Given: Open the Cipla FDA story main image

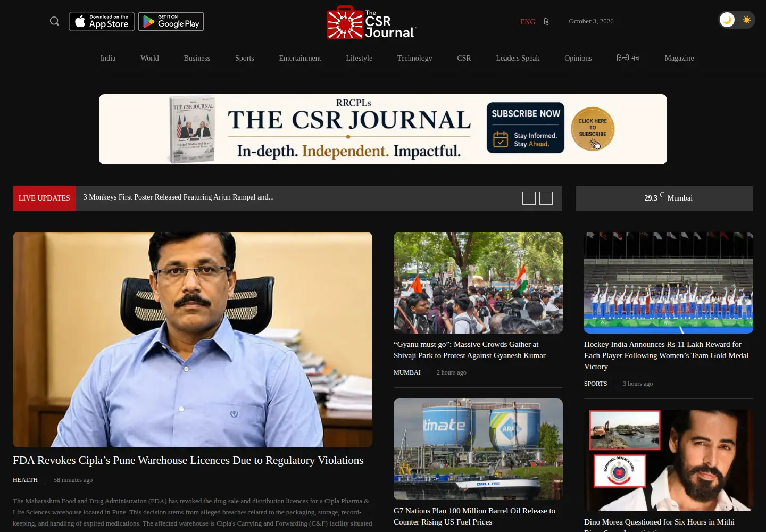Looking at the screenshot, I should click(193, 339).
